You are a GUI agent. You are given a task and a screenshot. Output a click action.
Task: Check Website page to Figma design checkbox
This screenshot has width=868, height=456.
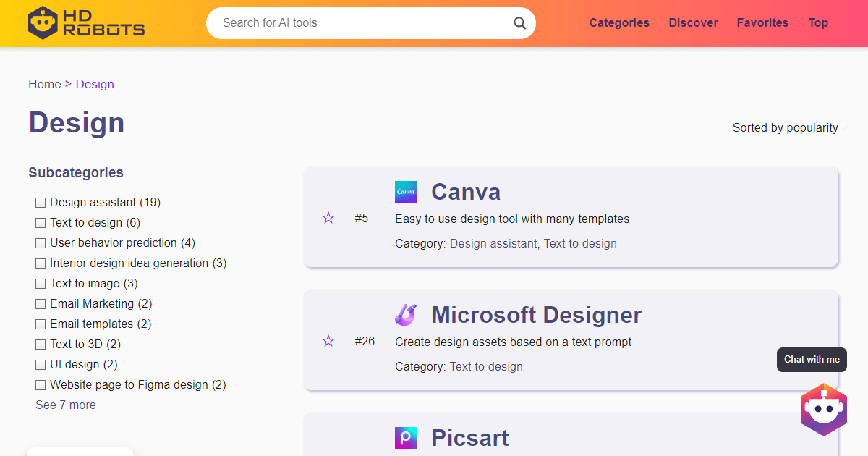pyautogui.click(x=41, y=385)
